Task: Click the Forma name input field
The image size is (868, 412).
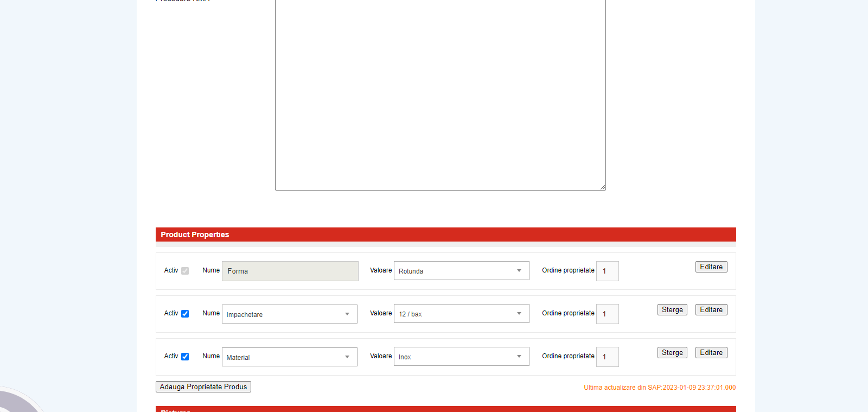Action: pyautogui.click(x=290, y=271)
